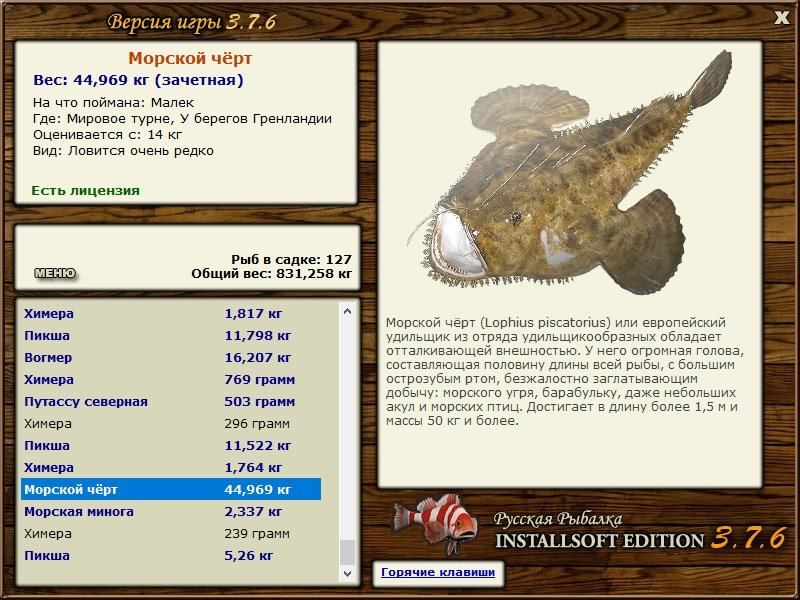
Task: Select Морская минога 2,337 кг row
Action: click(171, 511)
